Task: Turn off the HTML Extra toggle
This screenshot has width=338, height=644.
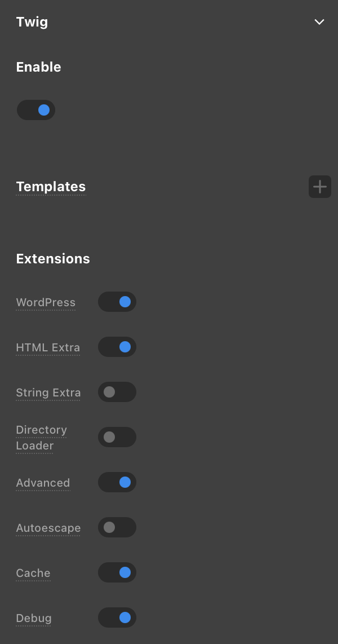Action: tap(117, 347)
